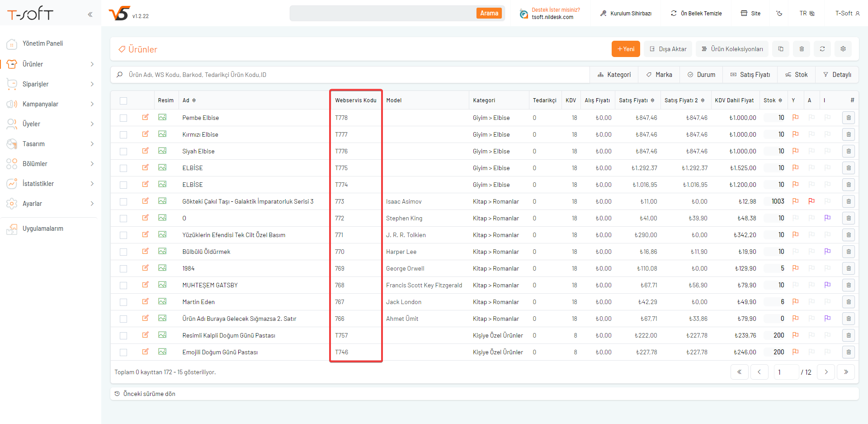Open Satış Fiyatı filter tab

750,75
